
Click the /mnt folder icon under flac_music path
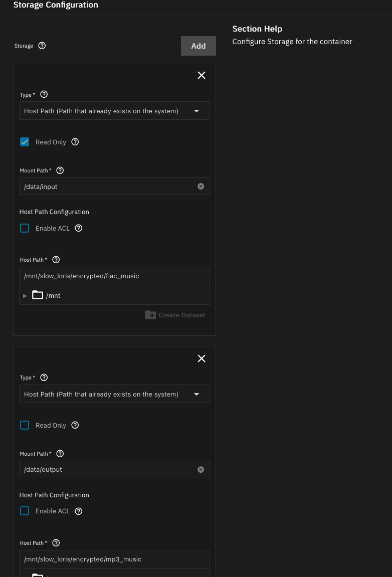[x=38, y=295]
